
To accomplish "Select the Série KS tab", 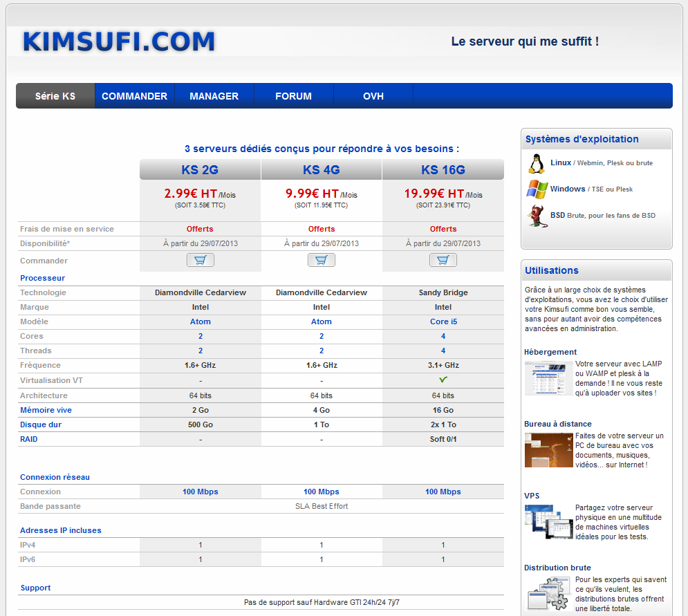I will (55, 95).
